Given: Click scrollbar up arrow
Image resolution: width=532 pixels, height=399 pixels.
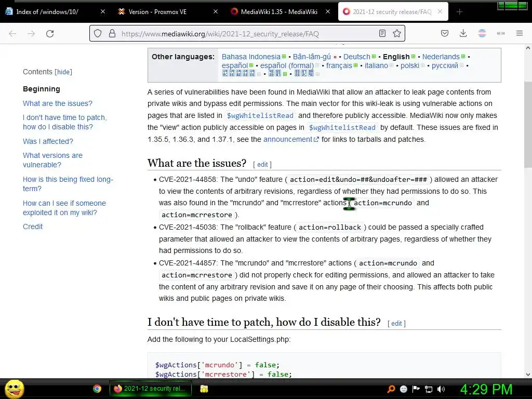Looking at the screenshot, I should (528, 48).
